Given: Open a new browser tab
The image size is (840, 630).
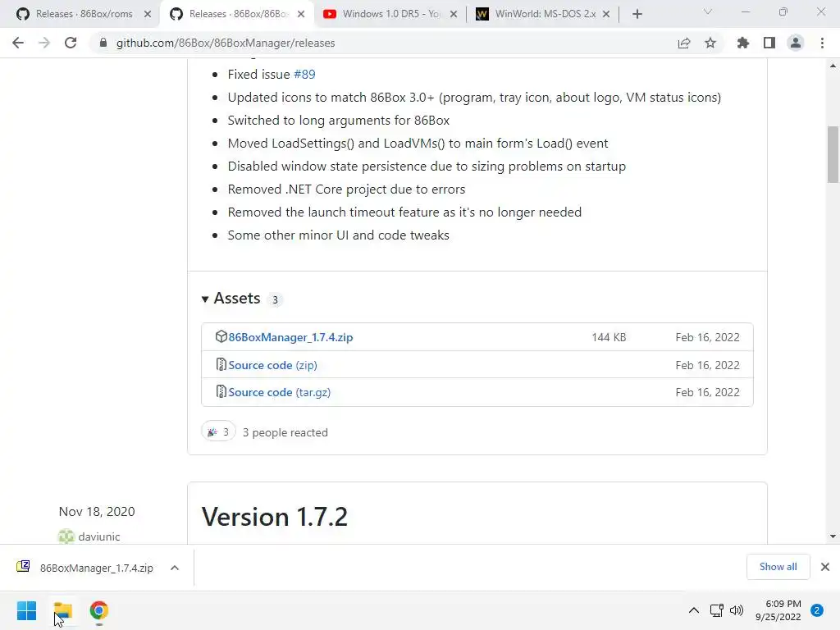Looking at the screenshot, I should pyautogui.click(x=637, y=14).
